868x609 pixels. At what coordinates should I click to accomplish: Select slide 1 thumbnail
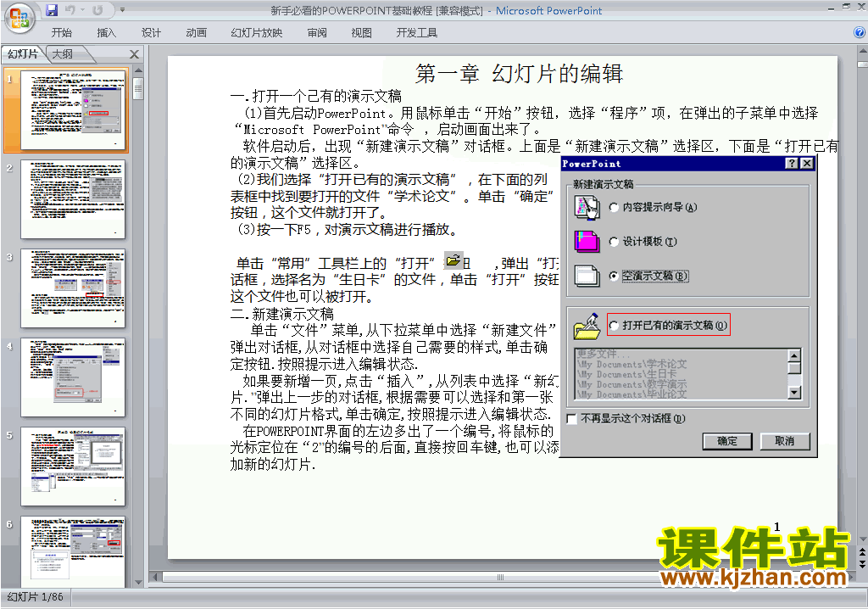[73, 109]
